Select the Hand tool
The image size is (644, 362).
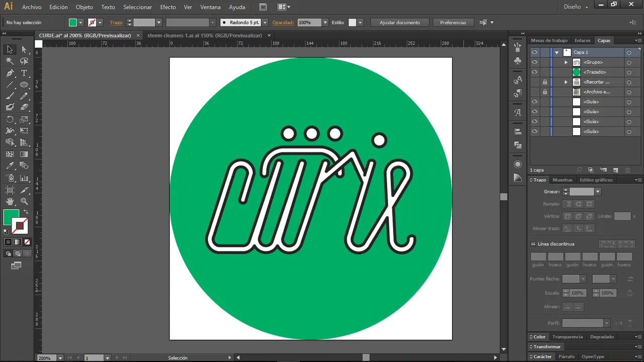click(x=10, y=201)
